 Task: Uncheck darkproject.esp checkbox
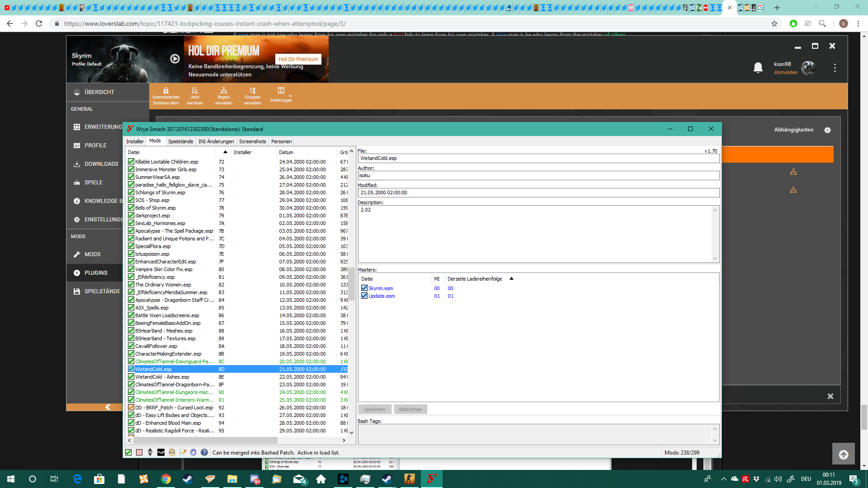tap(131, 215)
